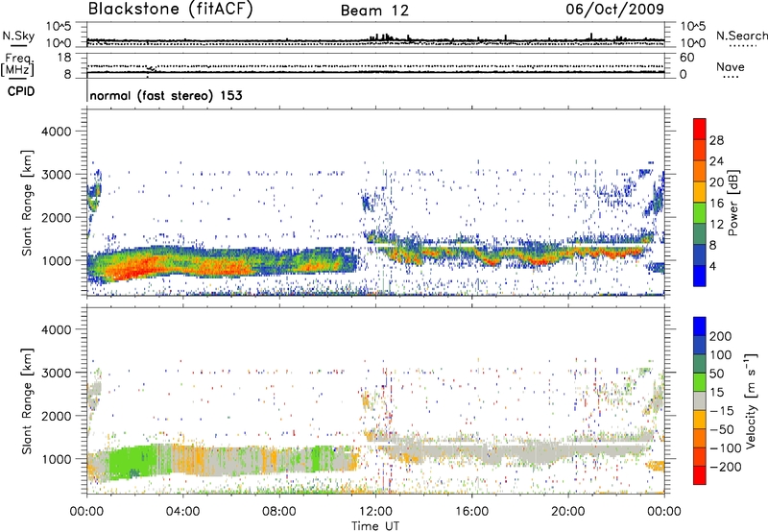Select the 'Beam 12' header label
The height and width of the screenshot is (532, 768).
coord(374,11)
